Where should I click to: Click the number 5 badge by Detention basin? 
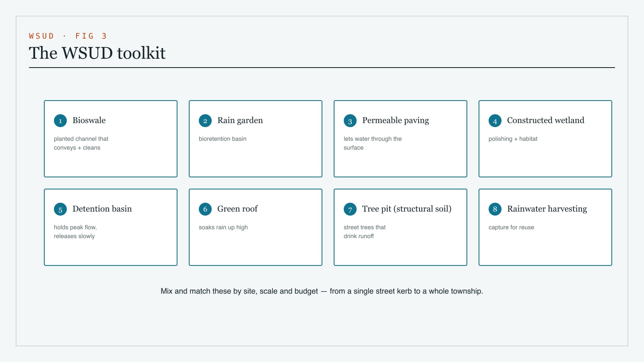60,209
